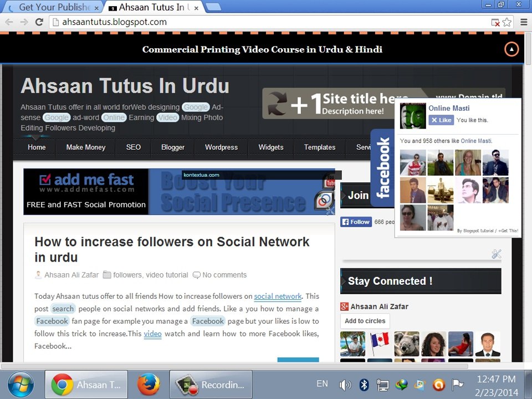Launch Firefox from the taskbar

(x=149, y=385)
